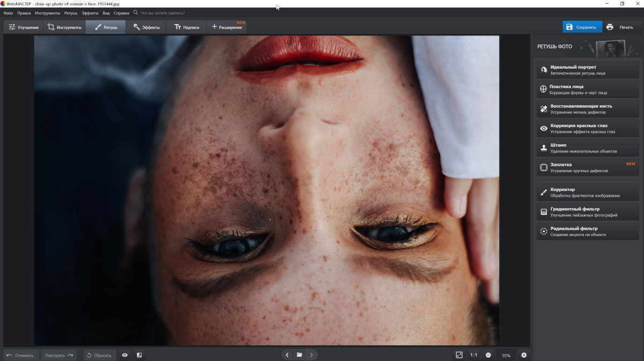Open the Эффекты menu in menu bar

(x=90, y=13)
